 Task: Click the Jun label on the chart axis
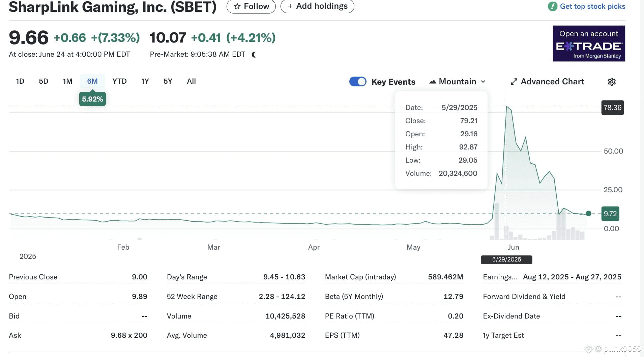tap(514, 247)
